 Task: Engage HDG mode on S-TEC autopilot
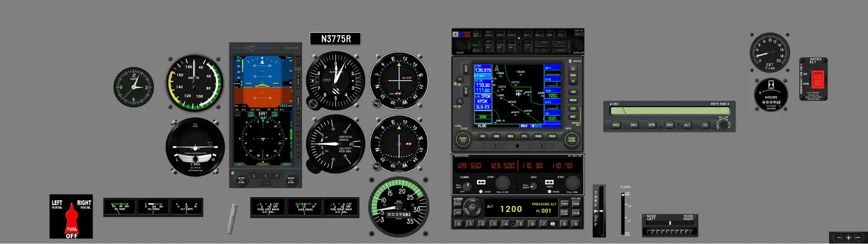coord(616,125)
